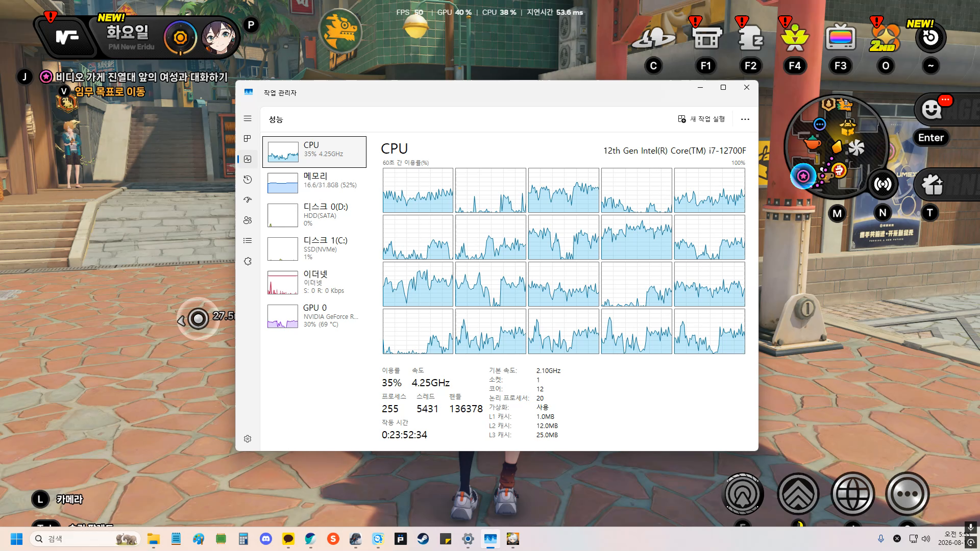Open the storefront icon labeled F1
This screenshot has width=980, height=551.
pos(706,38)
